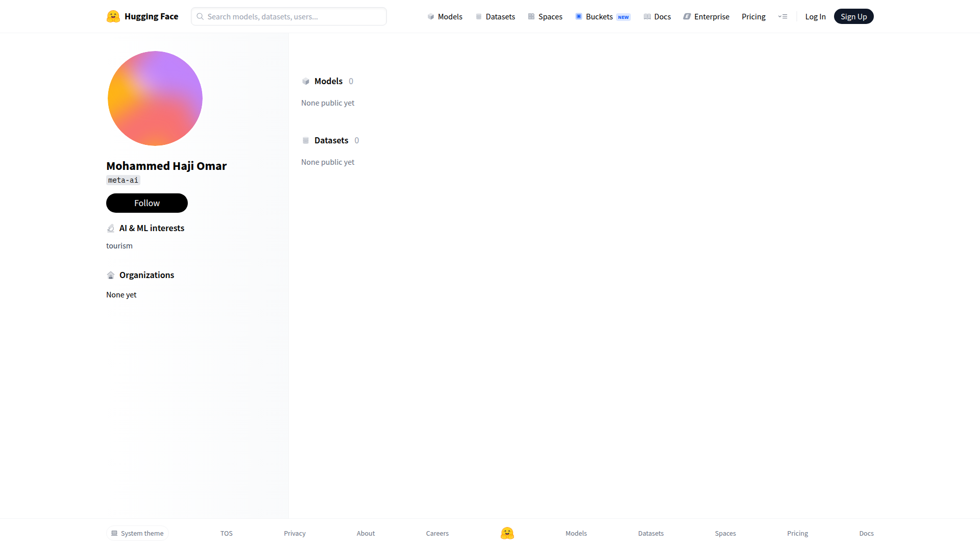Click the Models section cube icon
The image size is (980, 551).
(x=306, y=81)
